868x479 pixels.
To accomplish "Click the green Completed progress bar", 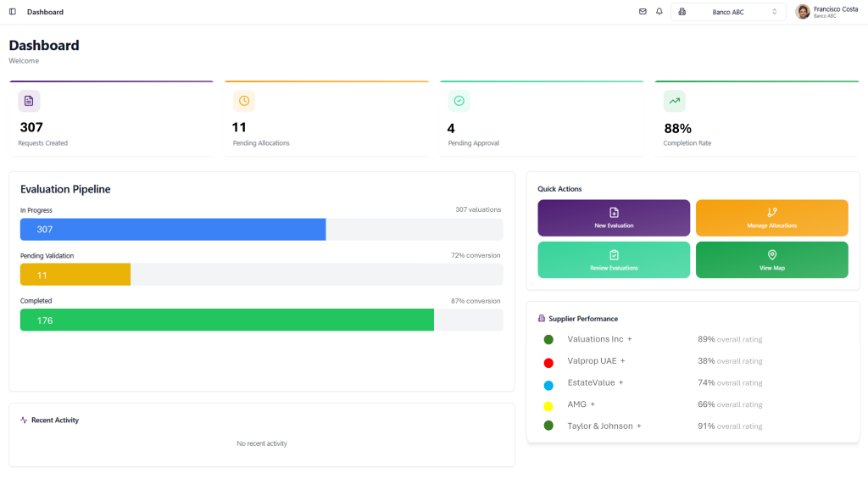I will pos(226,320).
